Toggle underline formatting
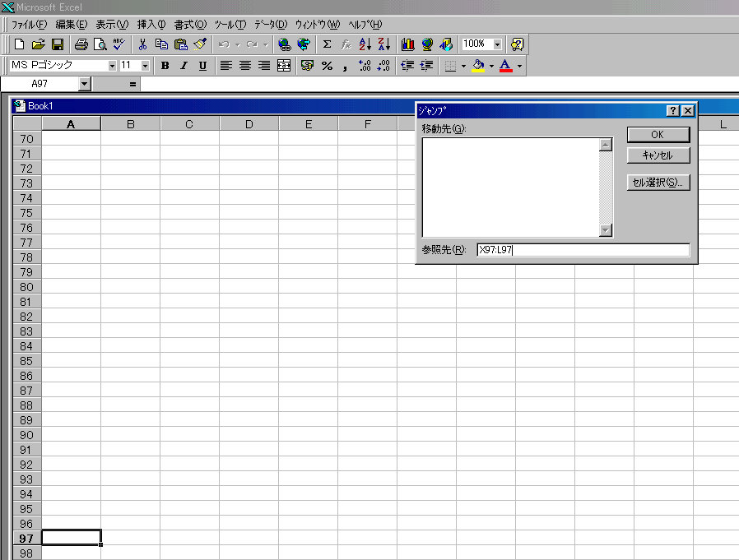739x560 pixels. (x=202, y=66)
